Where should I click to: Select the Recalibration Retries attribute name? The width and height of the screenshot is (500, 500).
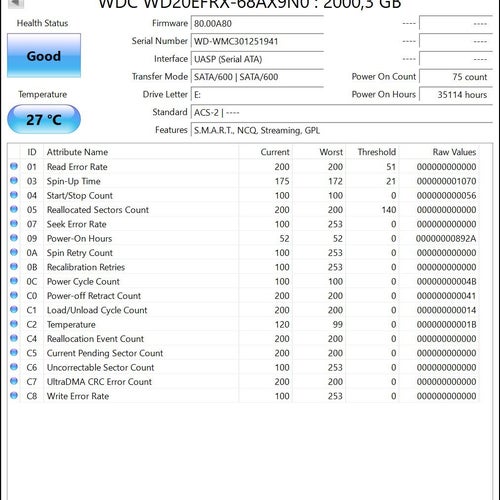tap(86, 267)
